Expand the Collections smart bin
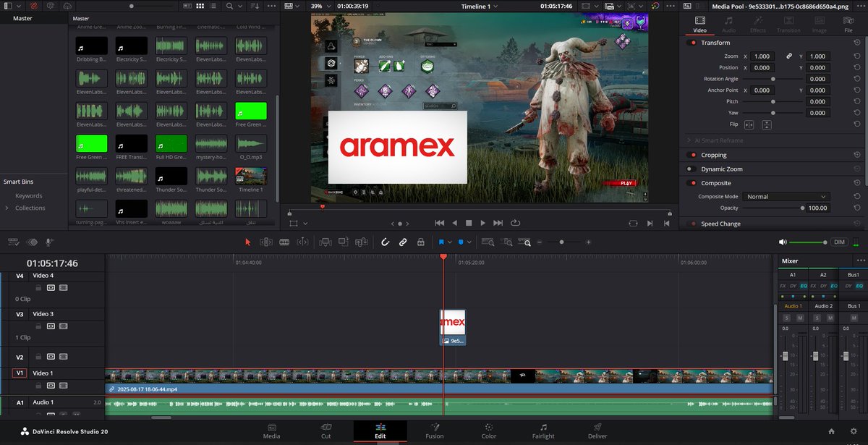The image size is (868, 445). coord(7,208)
